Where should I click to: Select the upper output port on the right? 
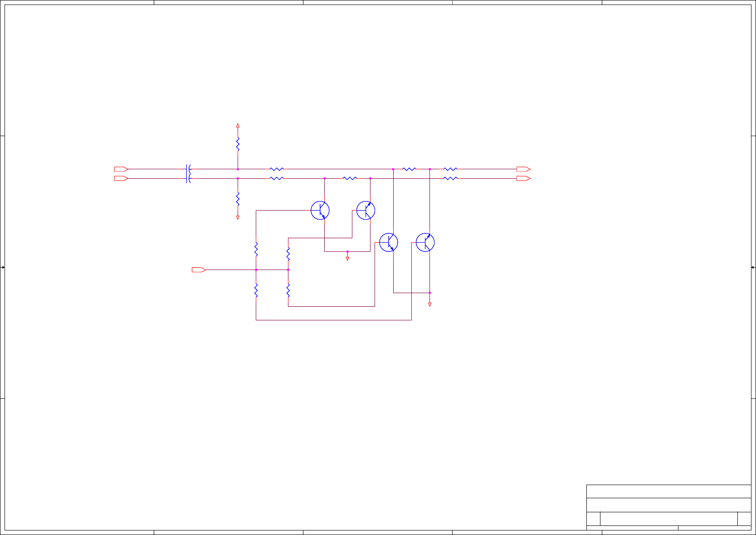(x=523, y=169)
